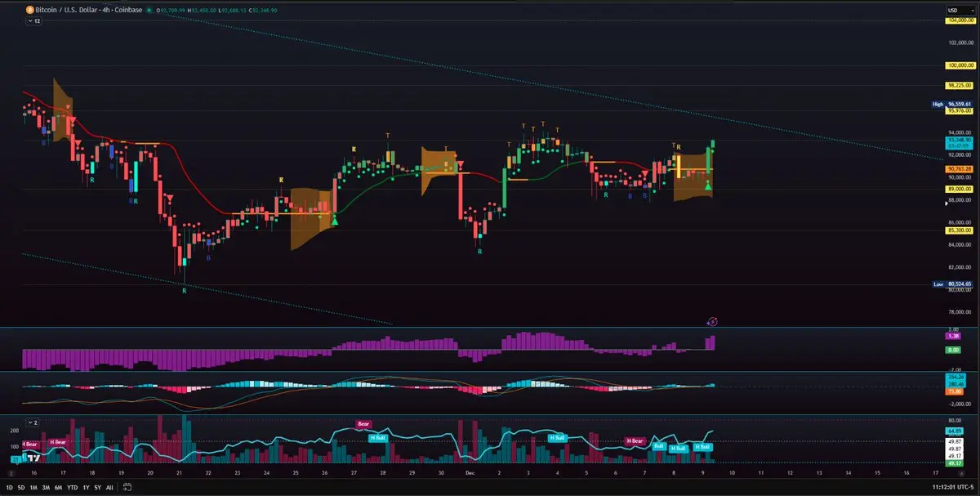This screenshot has width=980, height=496.
Task: Click the 4 Bear signal label
Action: point(31,444)
